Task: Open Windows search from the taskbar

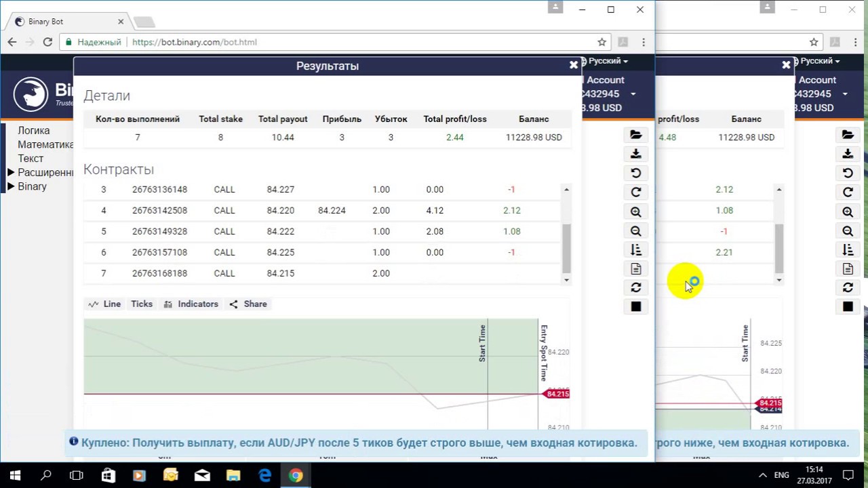Action: click(46, 476)
